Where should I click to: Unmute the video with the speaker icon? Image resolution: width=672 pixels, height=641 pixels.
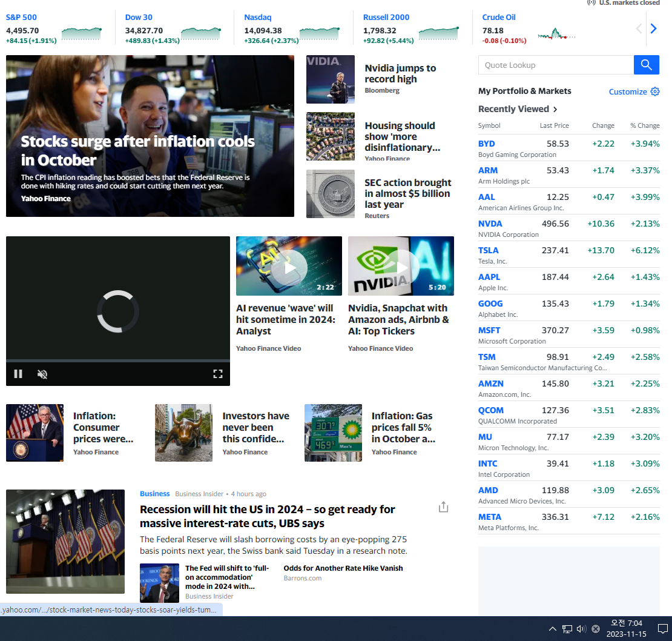point(42,374)
